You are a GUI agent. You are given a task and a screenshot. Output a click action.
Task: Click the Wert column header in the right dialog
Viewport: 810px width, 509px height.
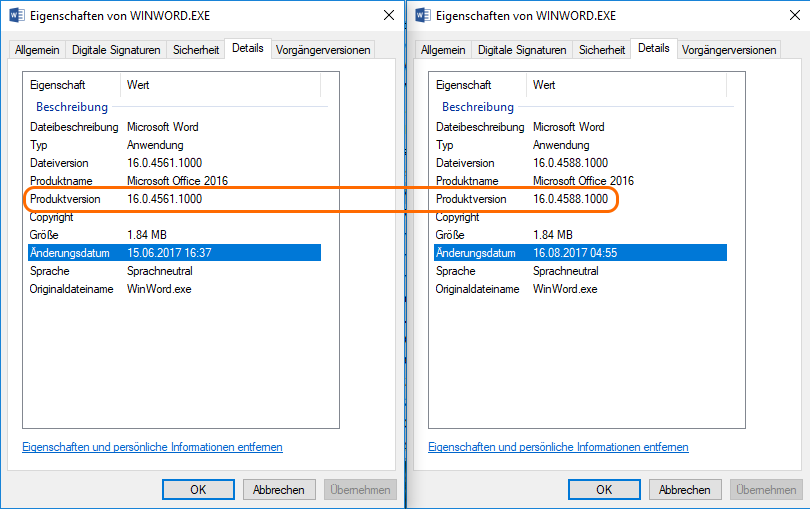(x=544, y=85)
